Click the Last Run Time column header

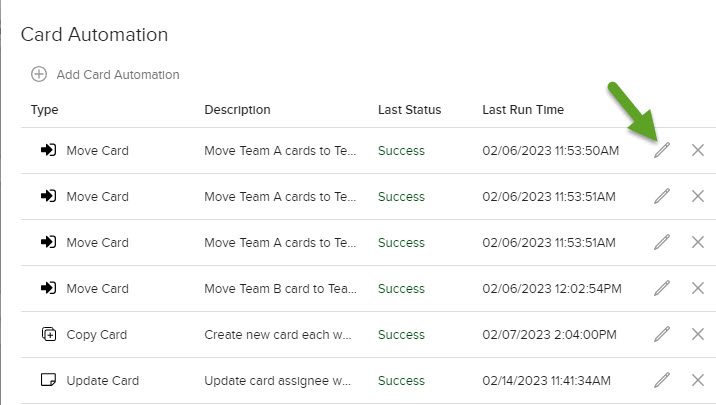tap(523, 110)
